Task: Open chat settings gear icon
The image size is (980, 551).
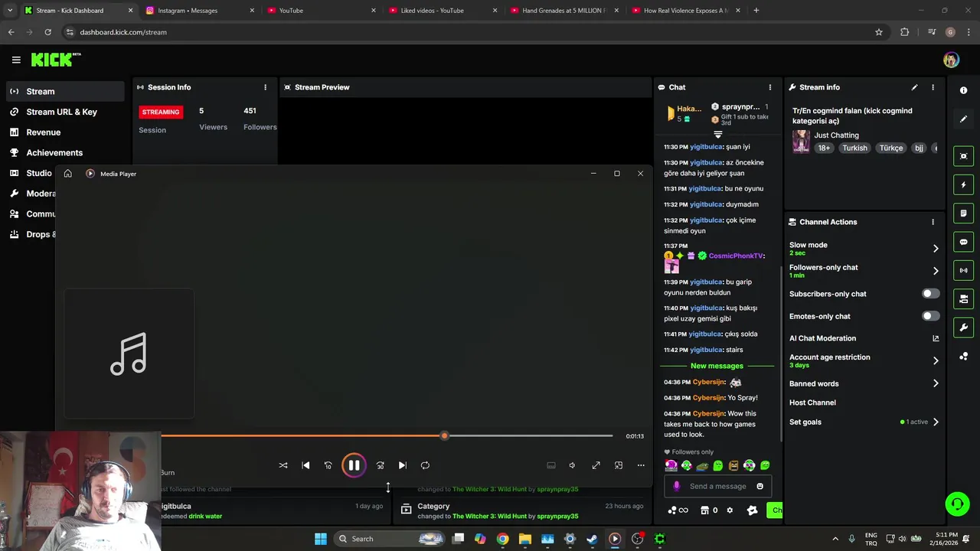Action: coord(730,510)
